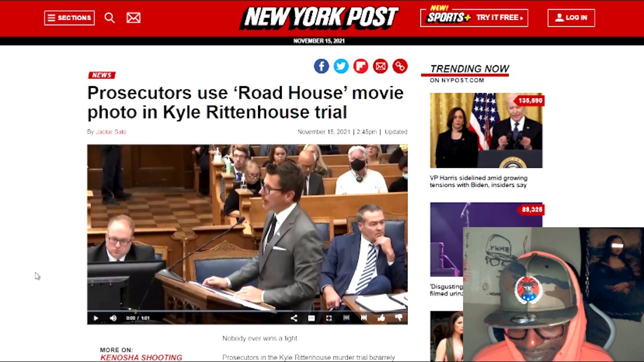Thumbs down the video
The height and width of the screenshot is (362, 644).
(398, 318)
